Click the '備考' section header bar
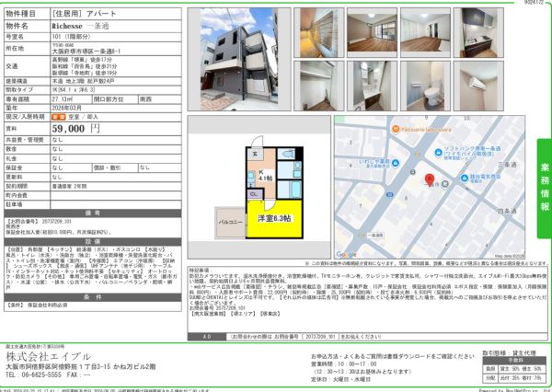552x392 pixels. tap(93, 213)
